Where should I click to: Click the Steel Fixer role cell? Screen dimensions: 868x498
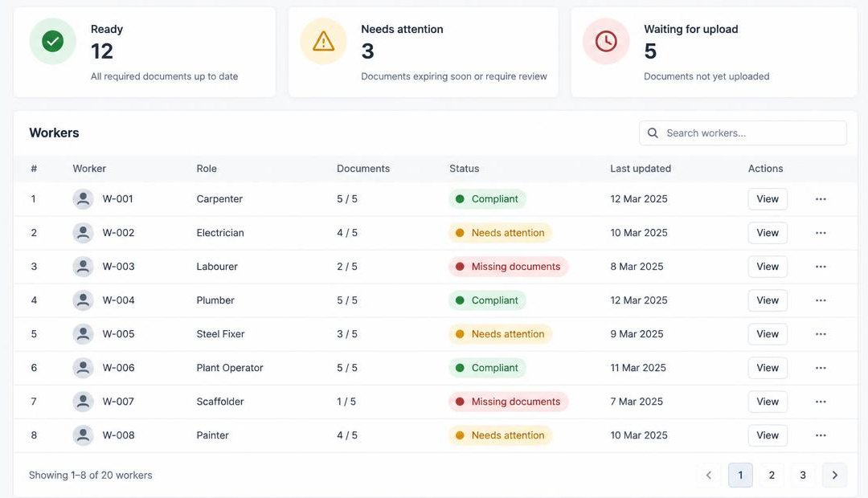pos(220,334)
